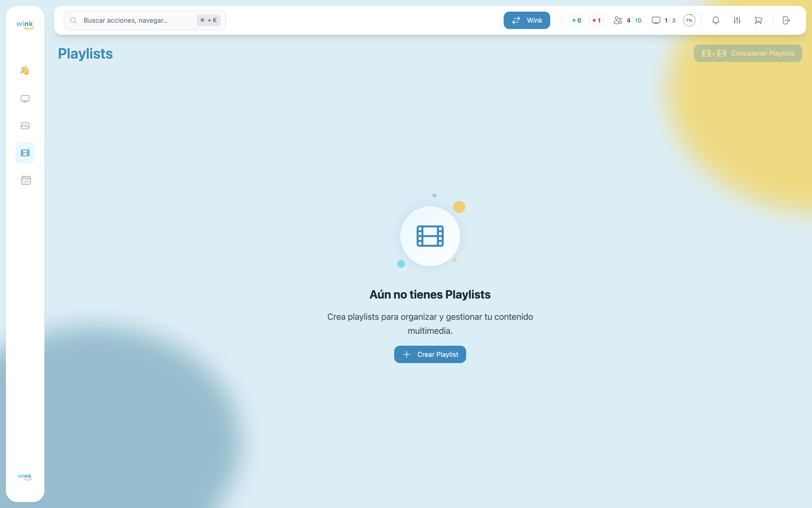
Task: Open the screens monitor section in sidebar
Action: tap(25, 98)
